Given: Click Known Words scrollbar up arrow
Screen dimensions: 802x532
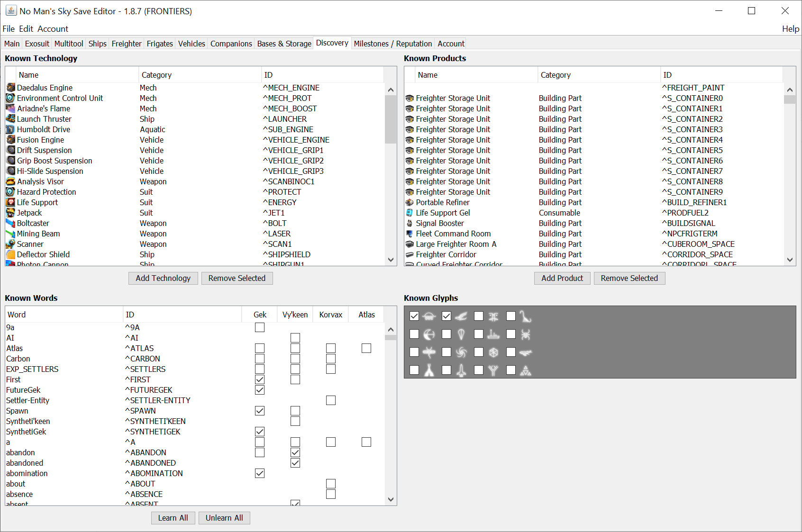Looking at the screenshot, I should coord(391,329).
